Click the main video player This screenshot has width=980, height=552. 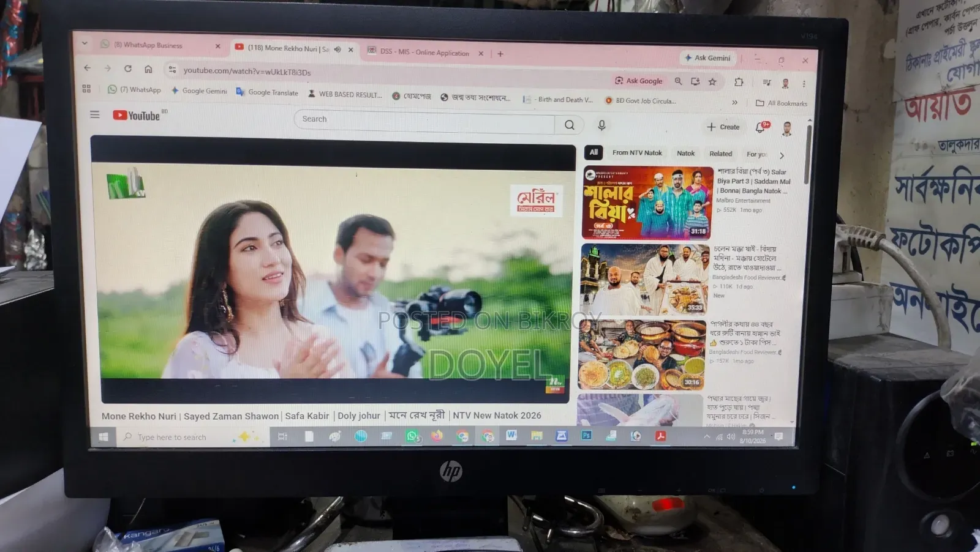[334, 269]
